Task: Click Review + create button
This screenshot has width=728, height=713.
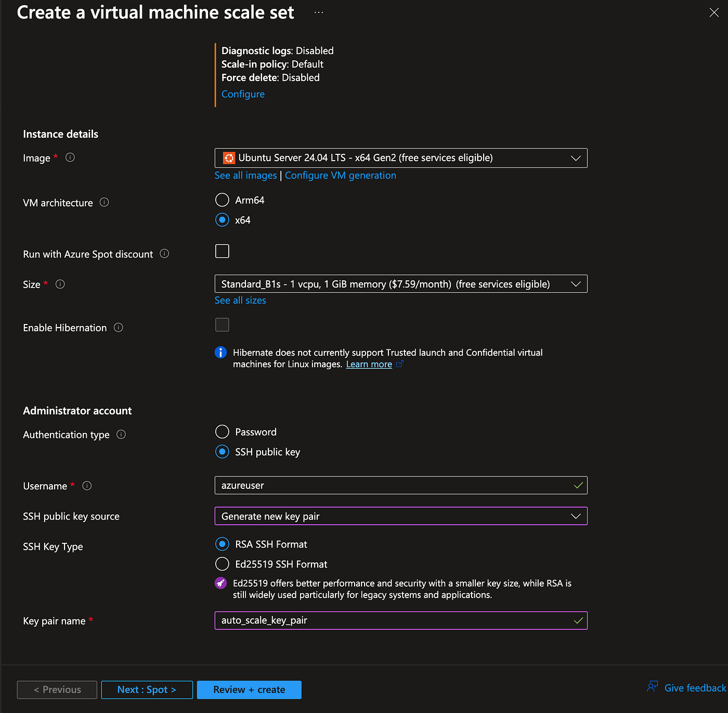Action: [x=249, y=690]
